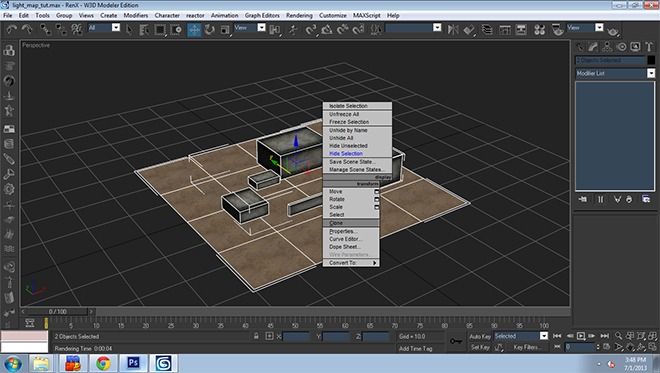Click the Mirror tool icon
660x373 pixels.
coord(453,29)
